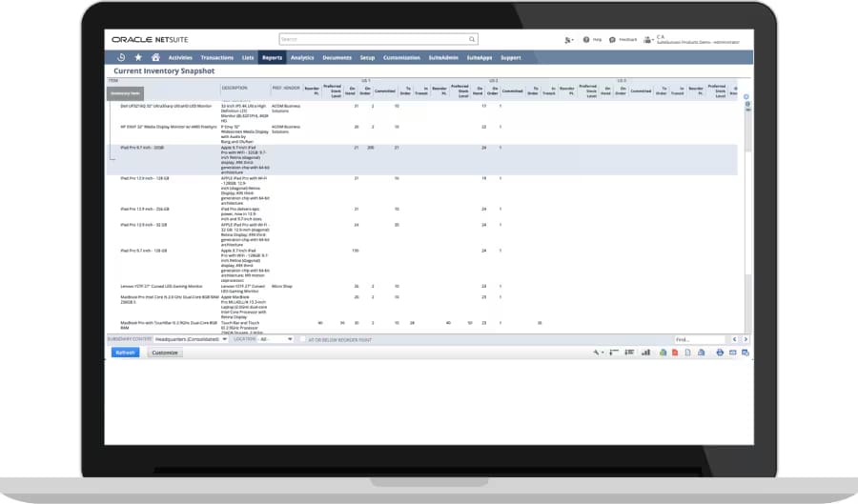Export the report using the PDF icon

point(674,353)
